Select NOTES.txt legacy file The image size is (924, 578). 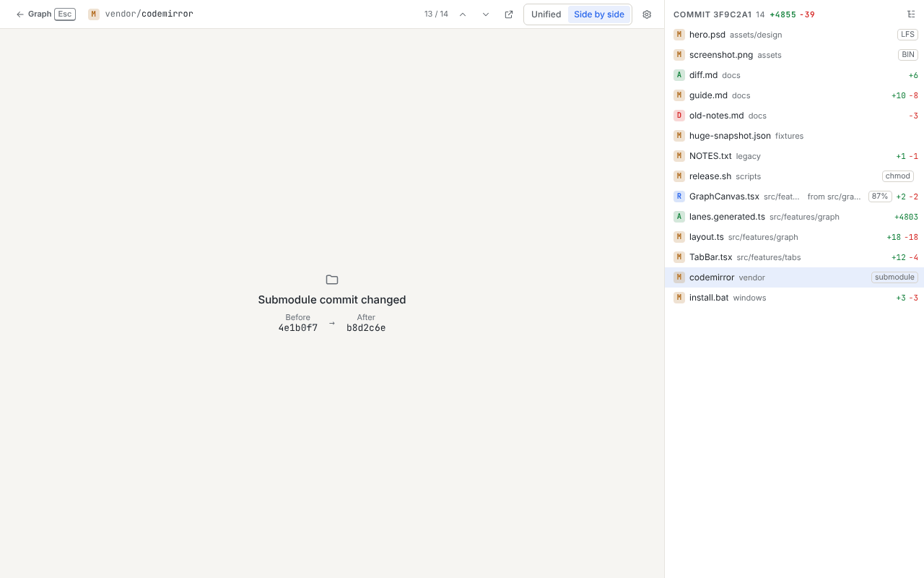[x=794, y=156]
